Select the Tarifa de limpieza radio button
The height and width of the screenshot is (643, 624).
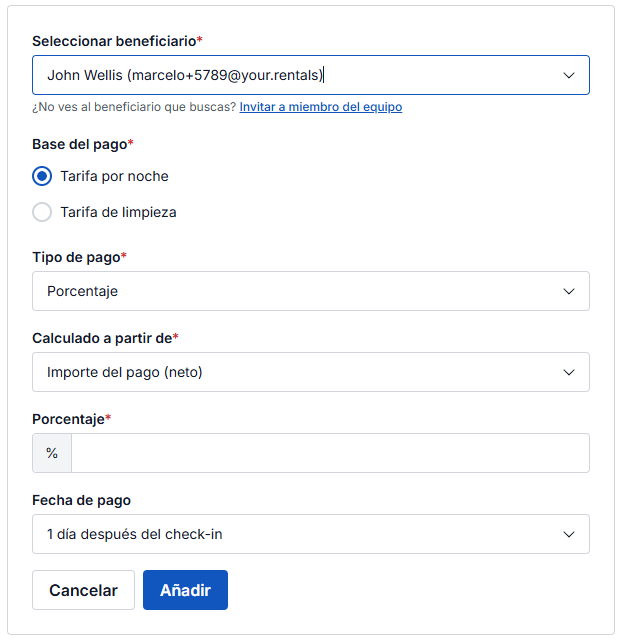pyautogui.click(x=42, y=212)
